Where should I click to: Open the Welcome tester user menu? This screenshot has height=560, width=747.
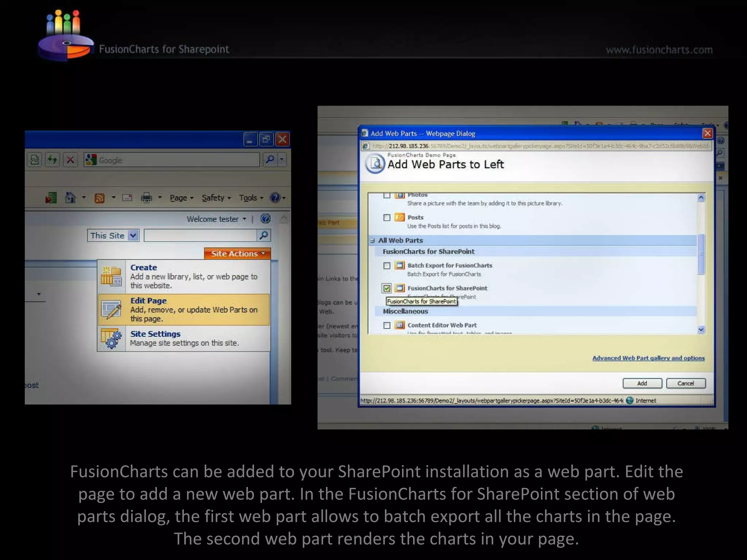coord(216,219)
